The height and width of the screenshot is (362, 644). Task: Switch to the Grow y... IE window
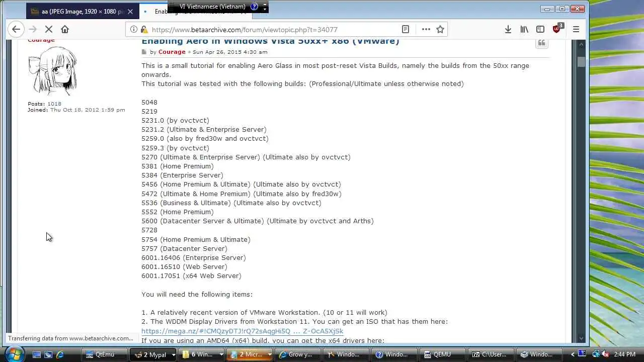click(297, 354)
